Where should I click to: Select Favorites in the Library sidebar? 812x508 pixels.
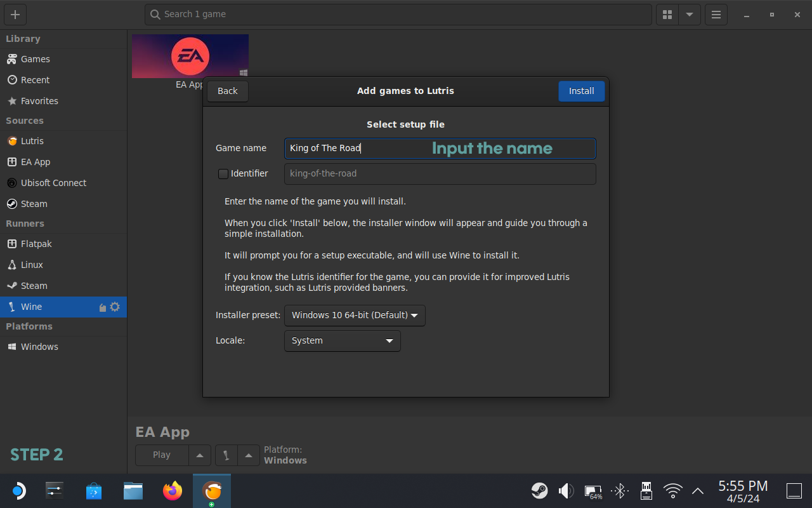click(39, 101)
